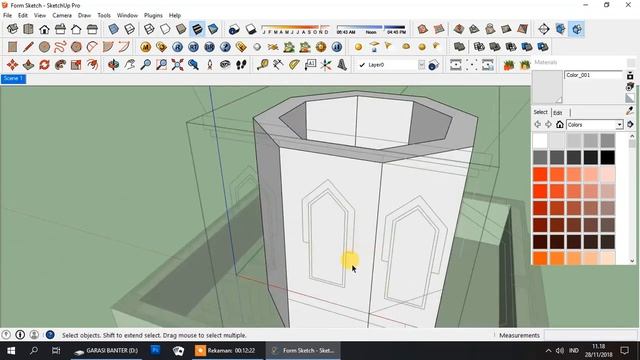
Task: Select the Zoom magnifier tool
Action: point(145,65)
